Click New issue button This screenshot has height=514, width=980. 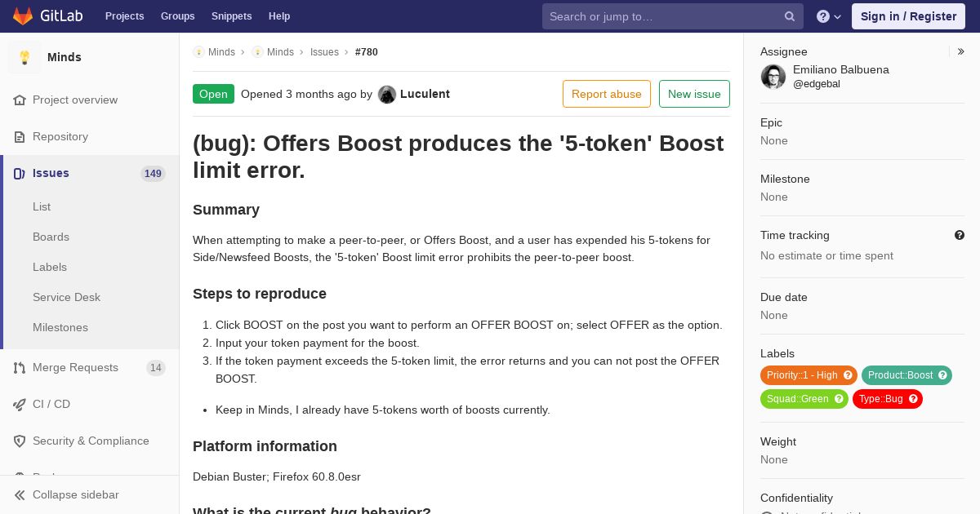[694, 94]
